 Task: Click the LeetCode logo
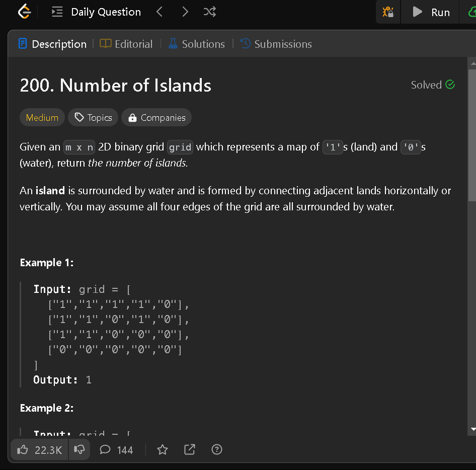pyautogui.click(x=24, y=12)
